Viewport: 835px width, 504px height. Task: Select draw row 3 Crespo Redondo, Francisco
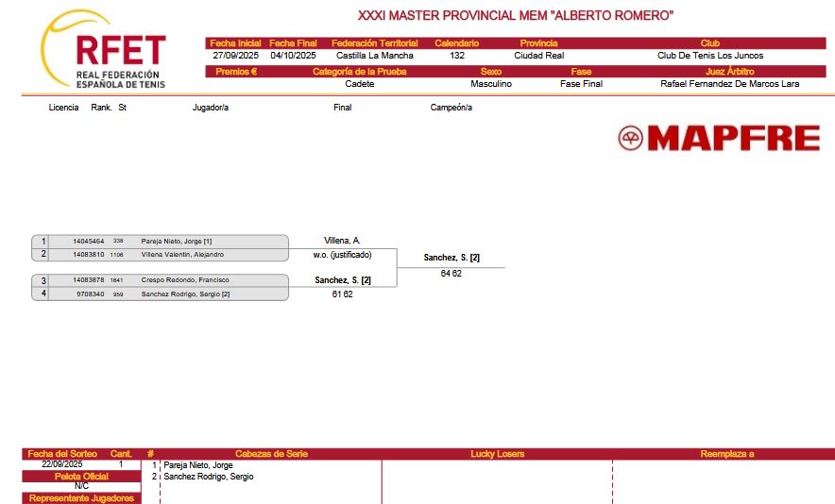pos(185,280)
